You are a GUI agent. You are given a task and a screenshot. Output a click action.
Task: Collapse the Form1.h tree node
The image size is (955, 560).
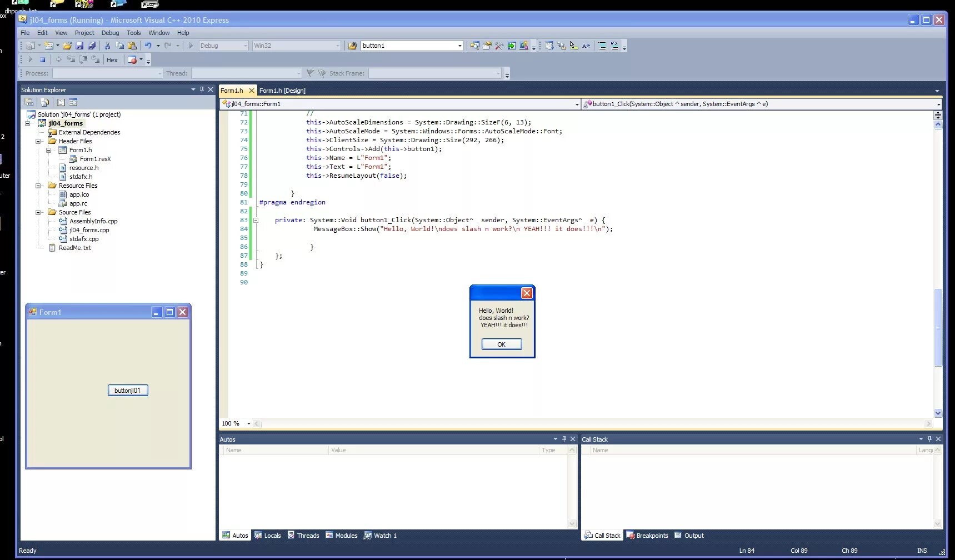[49, 150]
